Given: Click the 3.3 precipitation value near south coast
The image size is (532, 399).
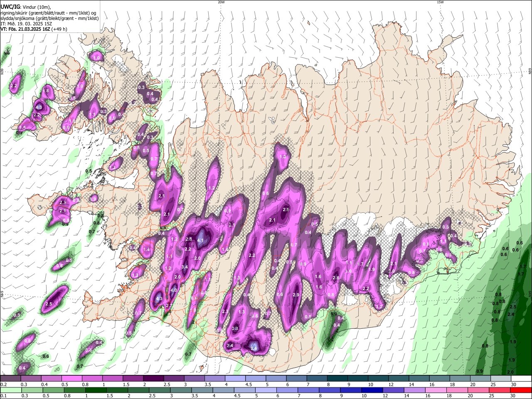Looking at the screenshot, I should point(235,328).
